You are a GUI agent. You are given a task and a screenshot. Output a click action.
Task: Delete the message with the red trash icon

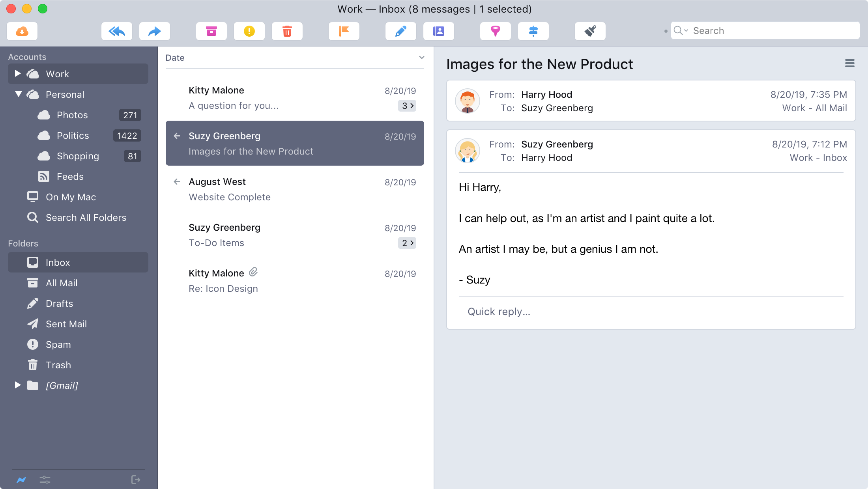click(x=287, y=31)
